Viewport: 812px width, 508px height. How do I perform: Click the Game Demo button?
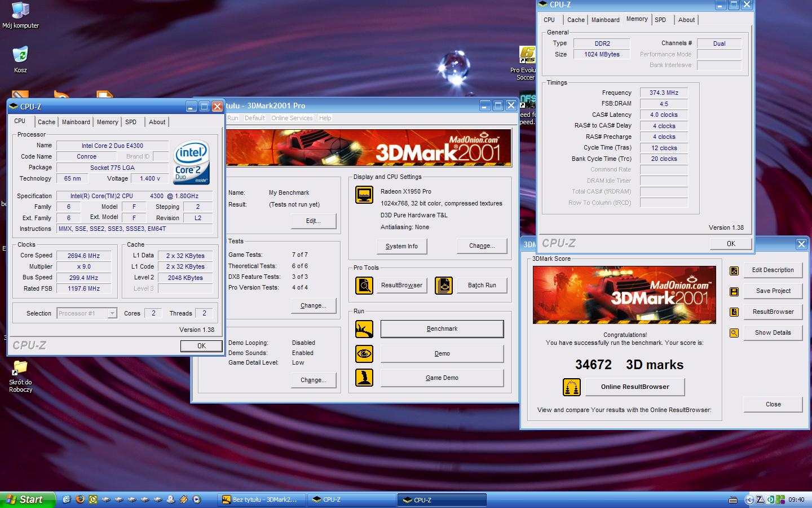442,378
